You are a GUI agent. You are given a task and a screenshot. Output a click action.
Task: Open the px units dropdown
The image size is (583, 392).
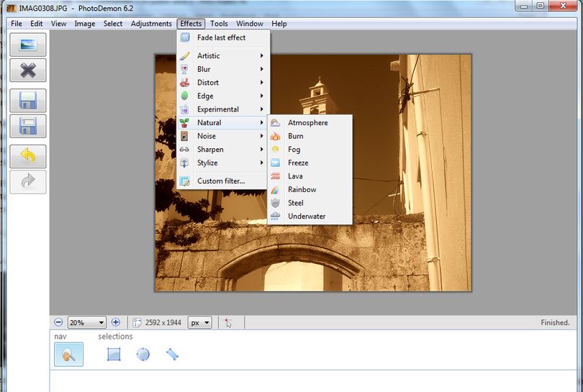199,322
